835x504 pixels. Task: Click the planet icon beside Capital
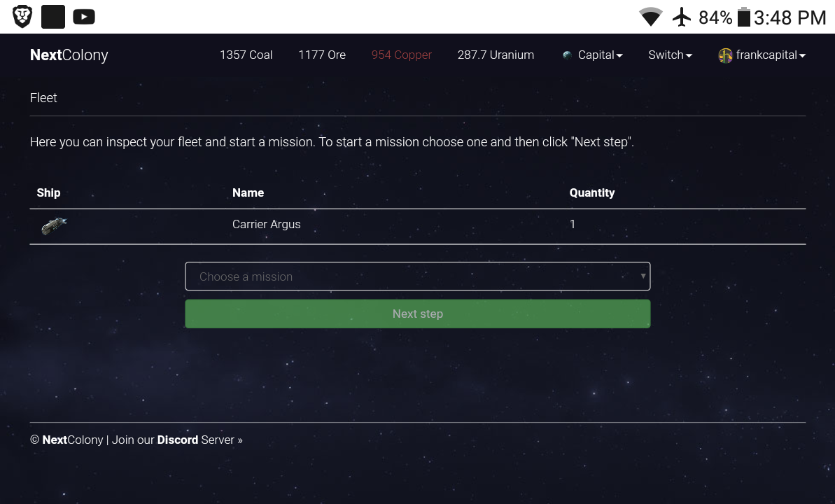[568, 55]
